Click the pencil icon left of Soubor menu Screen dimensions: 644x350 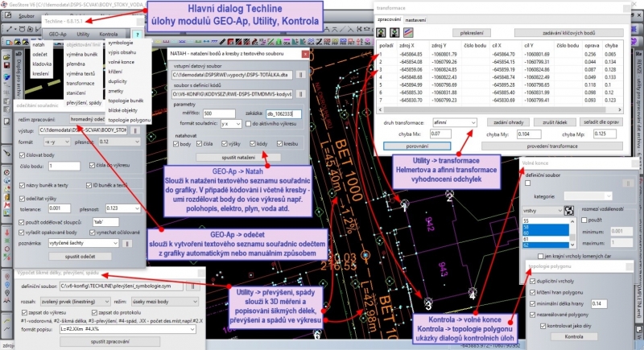coord(8,15)
